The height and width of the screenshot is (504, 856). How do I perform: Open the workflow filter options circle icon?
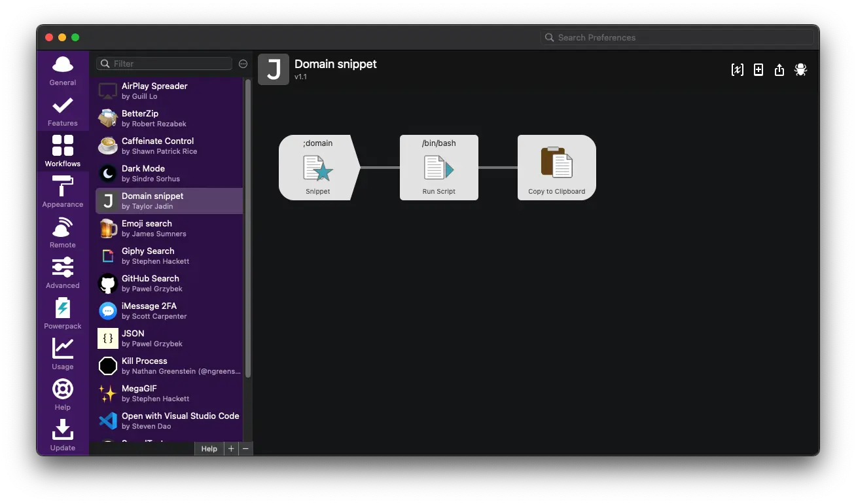point(243,63)
